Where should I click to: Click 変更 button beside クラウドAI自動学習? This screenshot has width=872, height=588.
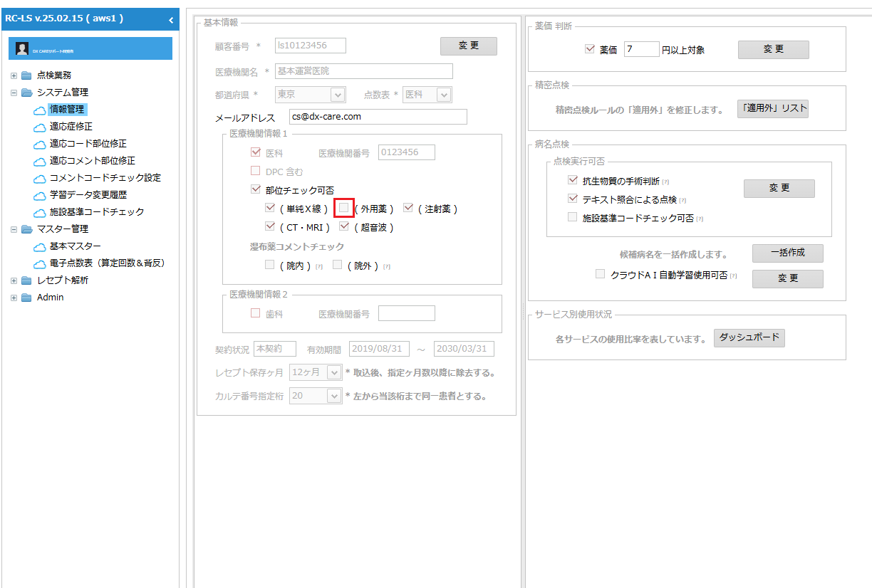pos(788,278)
